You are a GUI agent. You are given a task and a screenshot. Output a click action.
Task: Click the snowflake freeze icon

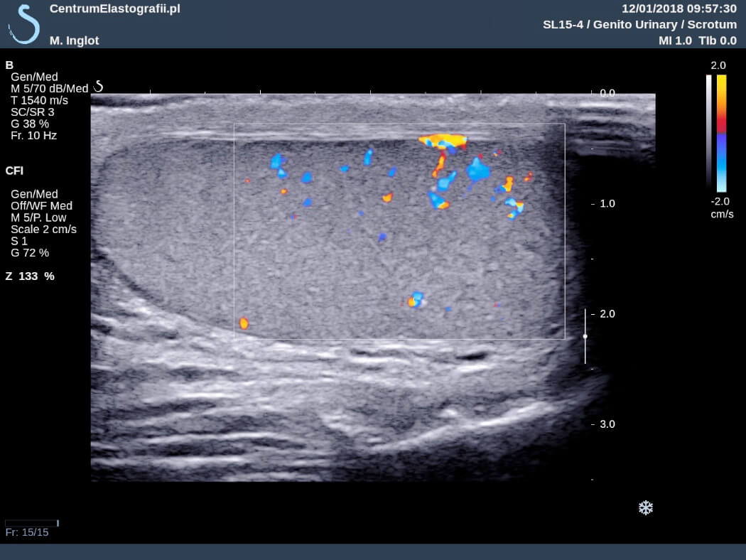point(645,507)
